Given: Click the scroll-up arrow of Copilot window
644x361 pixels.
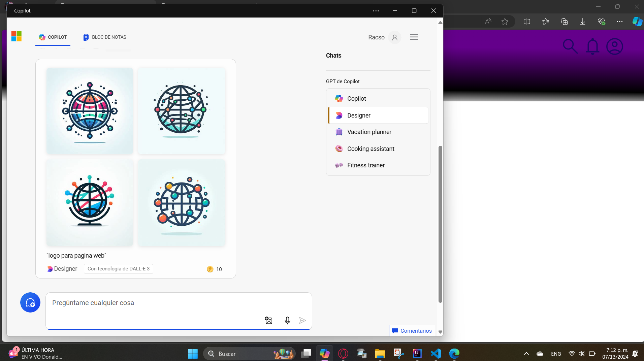Looking at the screenshot, I should pos(440,23).
